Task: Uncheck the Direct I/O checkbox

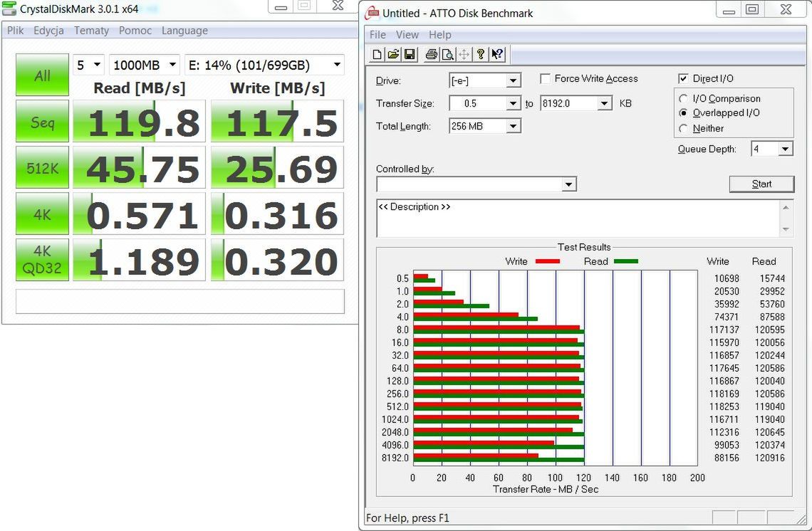Action: pos(683,79)
